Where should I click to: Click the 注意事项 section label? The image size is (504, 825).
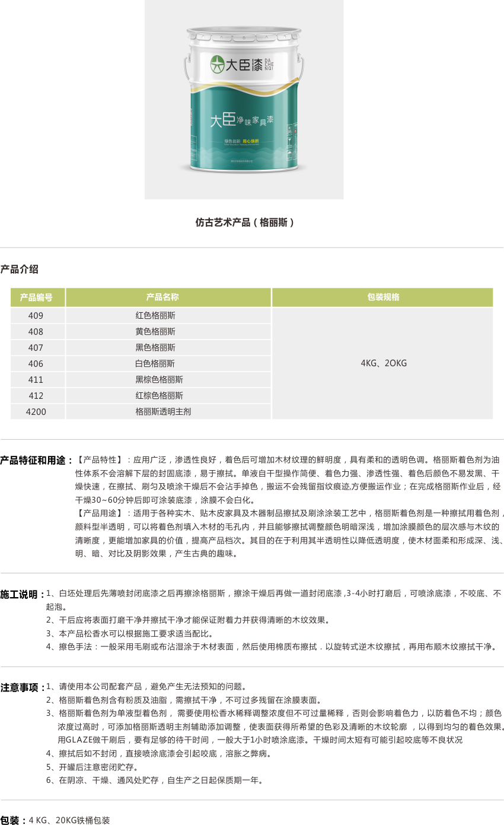[21, 687]
